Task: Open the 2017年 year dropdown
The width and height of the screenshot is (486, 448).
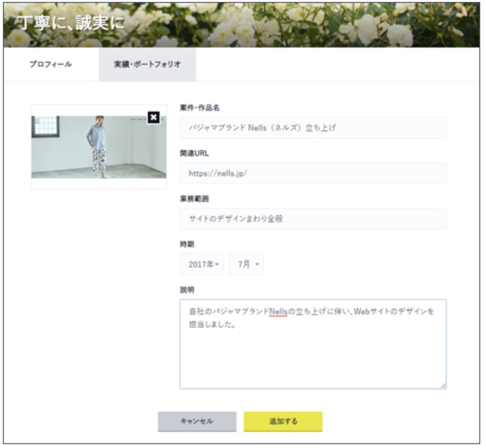Action: tap(201, 264)
